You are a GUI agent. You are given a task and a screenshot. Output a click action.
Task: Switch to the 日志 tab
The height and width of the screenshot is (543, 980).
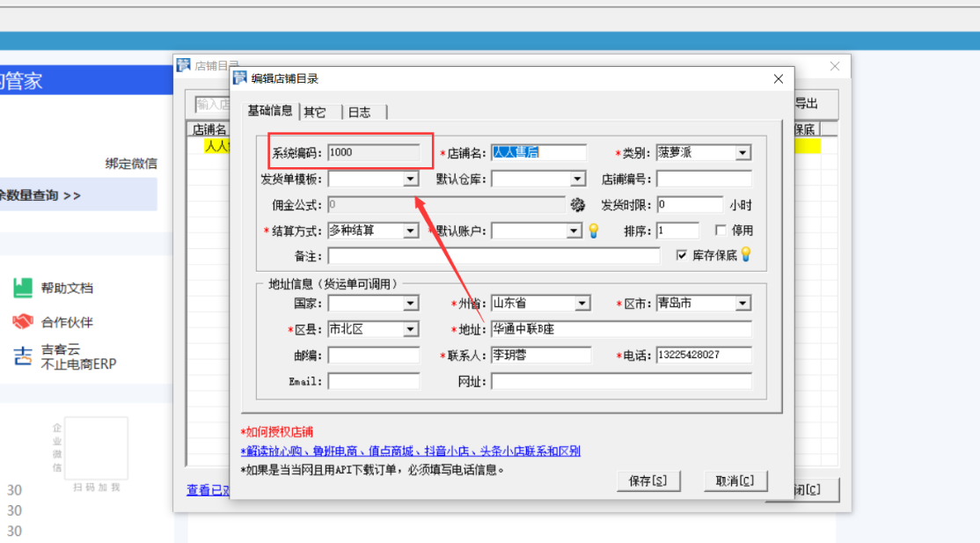point(359,112)
